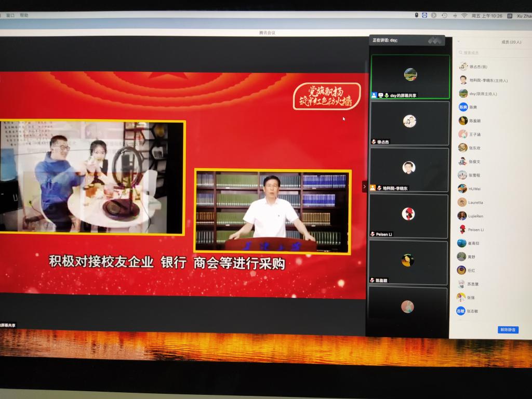Image resolution: width=532 pixels, height=399 pixels.
Task: Click the 解除静音 unmute button
Action: pos(508,330)
